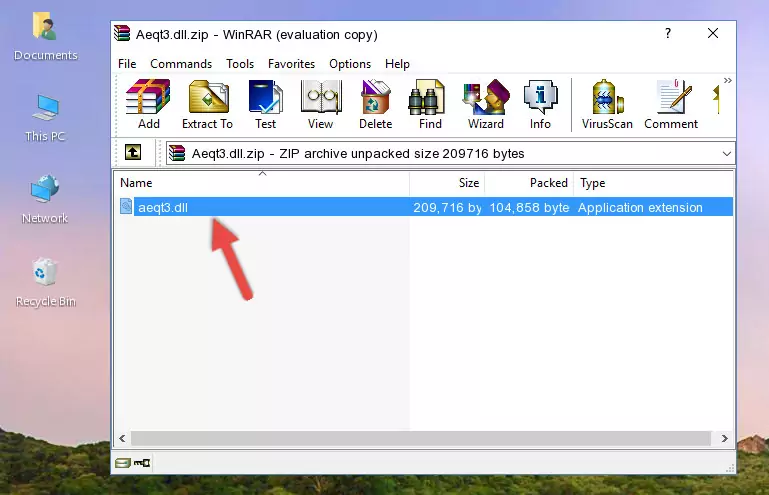769x495 pixels.
Task: Sort by the Size column header
Action: (447, 183)
